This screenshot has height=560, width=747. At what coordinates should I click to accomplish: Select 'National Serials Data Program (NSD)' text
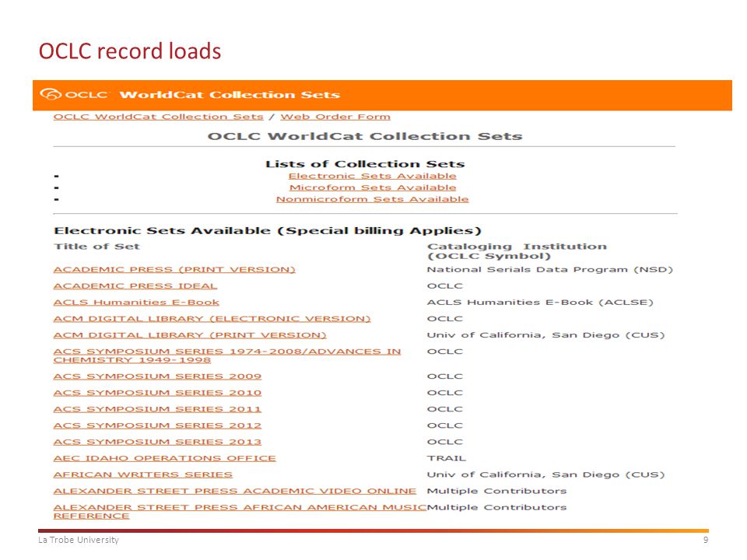pyautogui.click(x=550, y=270)
